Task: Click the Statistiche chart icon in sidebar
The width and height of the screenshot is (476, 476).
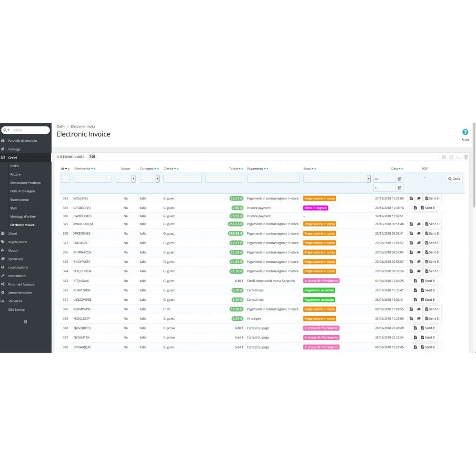Action: 3,301
